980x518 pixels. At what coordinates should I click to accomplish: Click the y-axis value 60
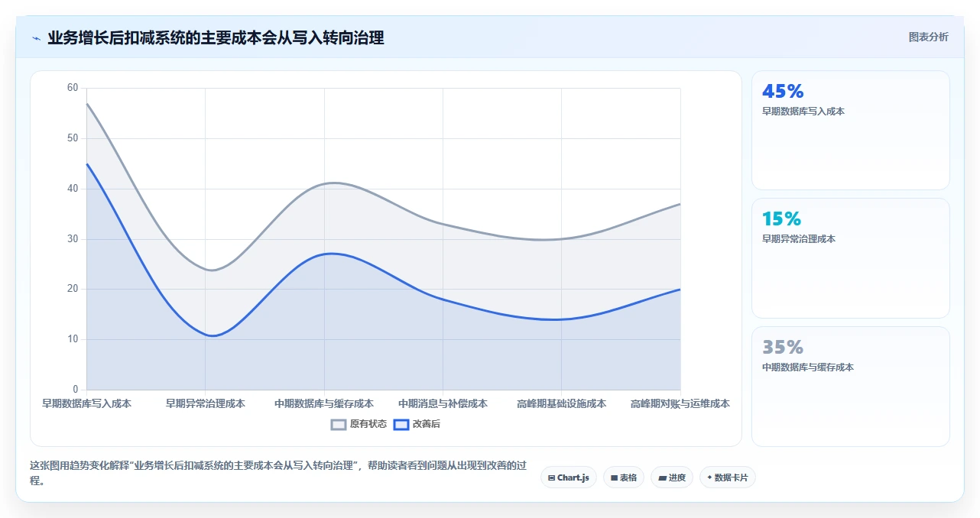(73, 88)
